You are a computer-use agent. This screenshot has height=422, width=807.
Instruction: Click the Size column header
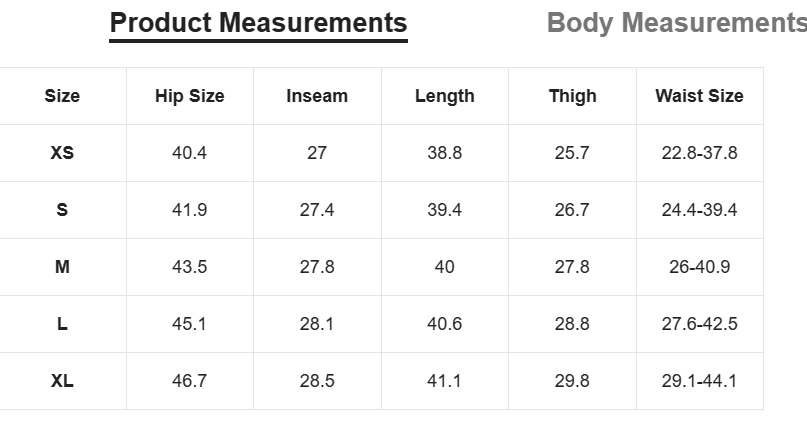[x=62, y=96]
